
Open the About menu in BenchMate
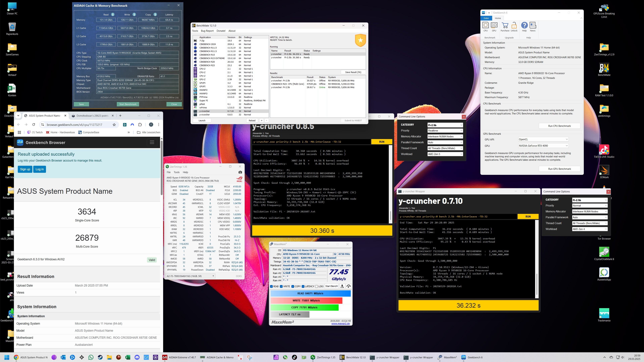coord(232,31)
